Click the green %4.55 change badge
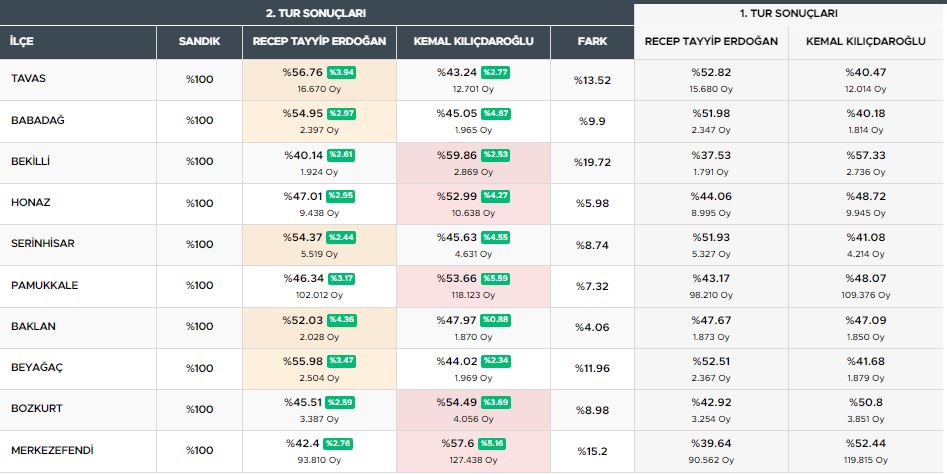 [x=496, y=237]
